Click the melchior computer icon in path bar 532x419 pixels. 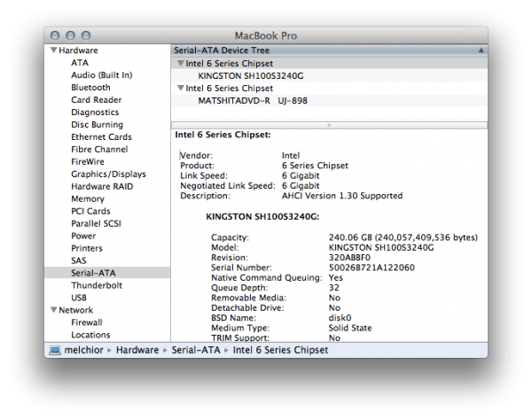(x=55, y=350)
